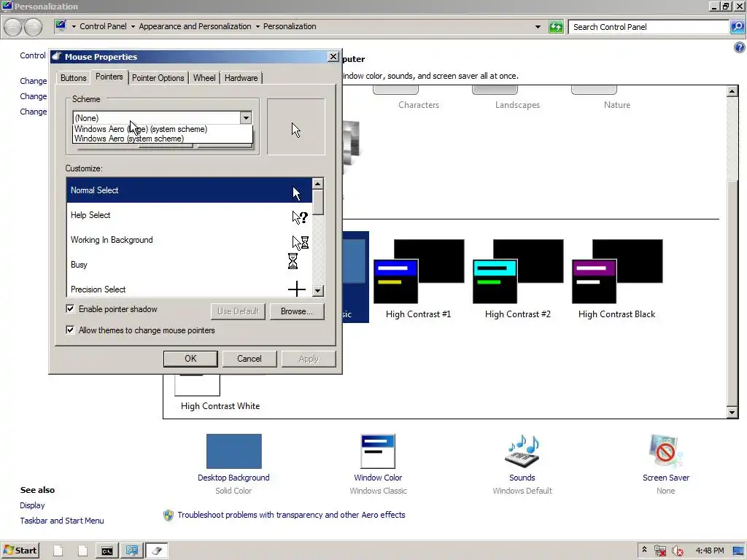Select the Pointers tab
The height and width of the screenshot is (560, 747).
(109, 77)
